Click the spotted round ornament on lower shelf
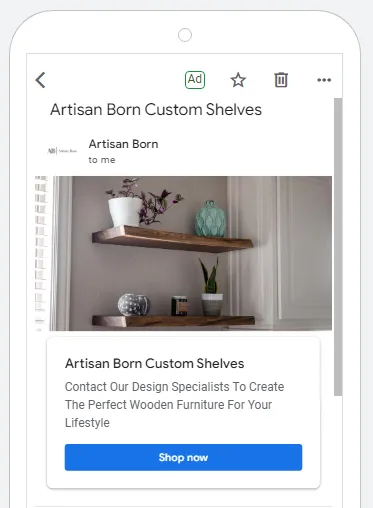This screenshot has width=373, height=508. coord(133,304)
